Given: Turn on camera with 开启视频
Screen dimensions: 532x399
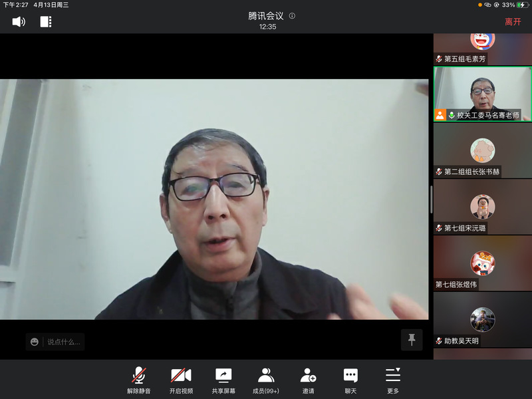Looking at the screenshot, I should [181, 380].
